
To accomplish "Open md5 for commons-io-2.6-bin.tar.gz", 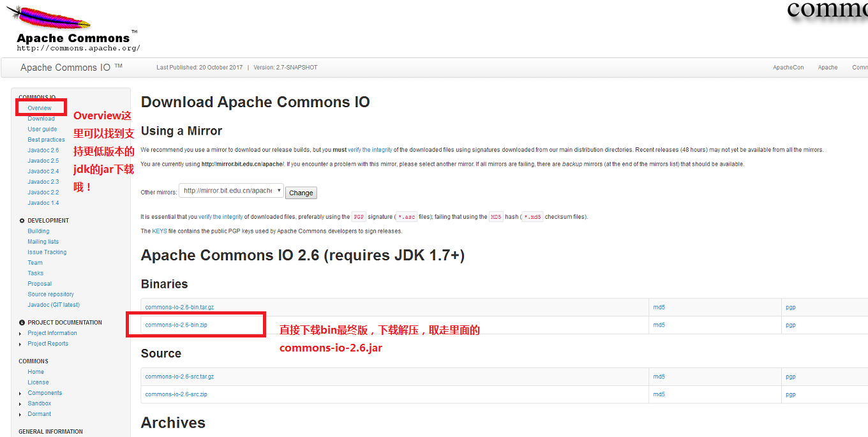I will 659,307.
